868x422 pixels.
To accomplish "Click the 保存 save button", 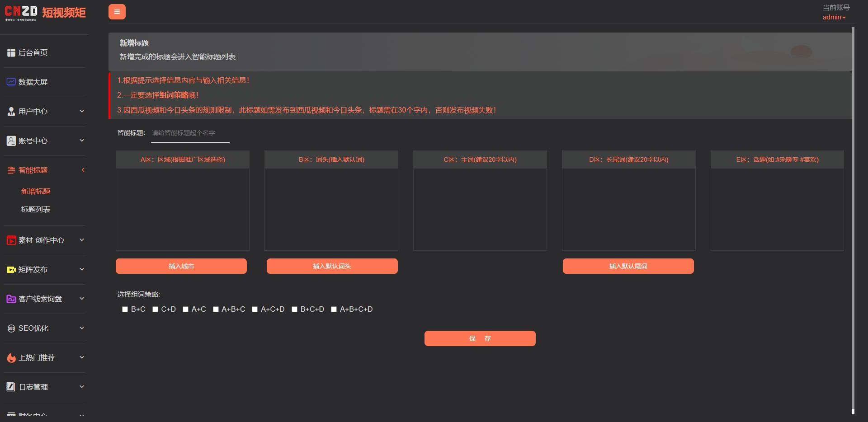I will point(480,338).
